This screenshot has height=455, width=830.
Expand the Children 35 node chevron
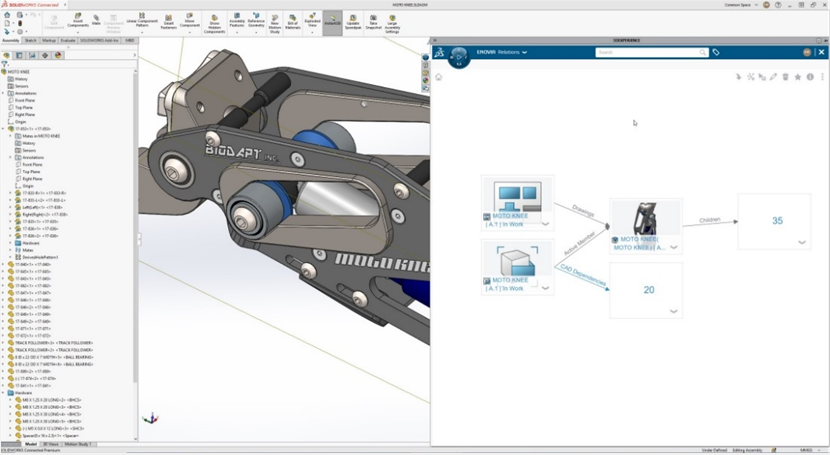[x=802, y=242]
